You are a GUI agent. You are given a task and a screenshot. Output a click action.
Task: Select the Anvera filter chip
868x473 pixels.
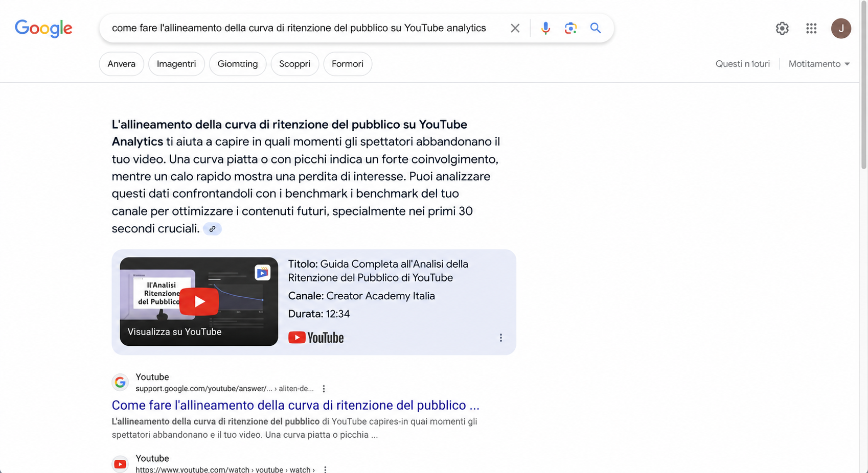pyautogui.click(x=122, y=64)
